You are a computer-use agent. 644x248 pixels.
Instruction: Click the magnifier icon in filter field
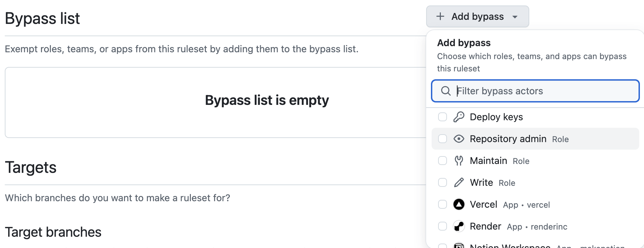pos(446,91)
